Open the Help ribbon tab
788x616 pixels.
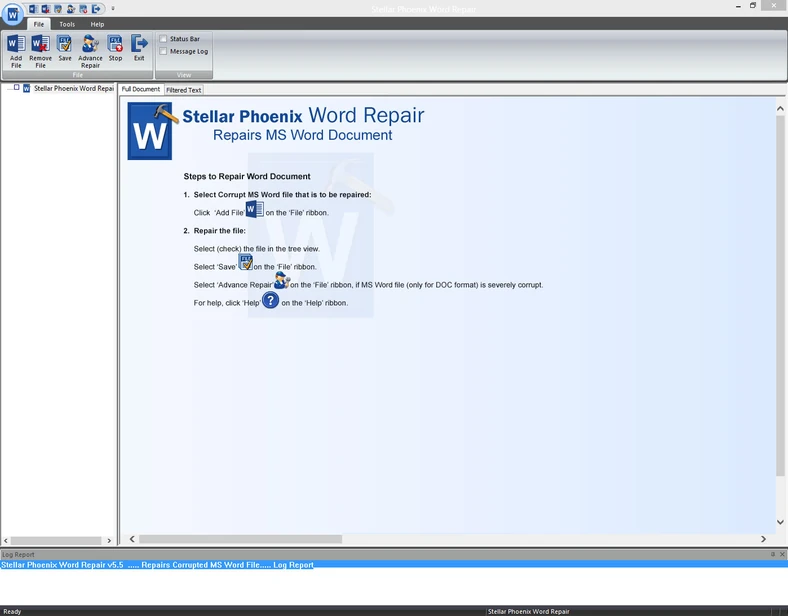point(97,24)
